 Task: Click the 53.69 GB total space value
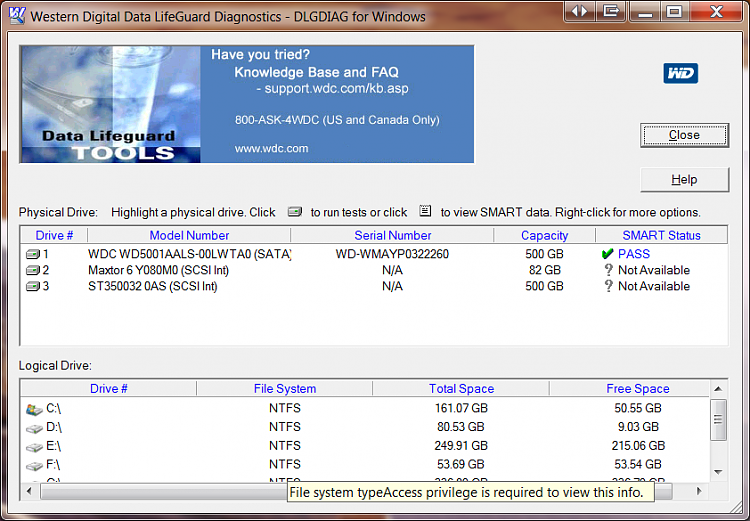(x=461, y=465)
